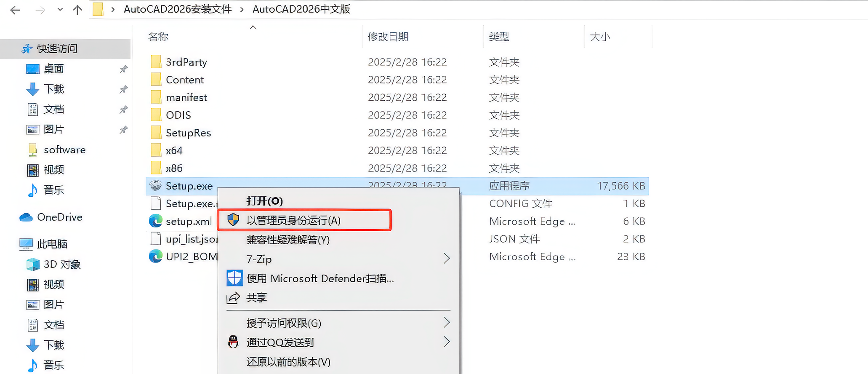Open software folder in quick access
Viewport: 868px width, 374px height.
pyautogui.click(x=64, y=150)
